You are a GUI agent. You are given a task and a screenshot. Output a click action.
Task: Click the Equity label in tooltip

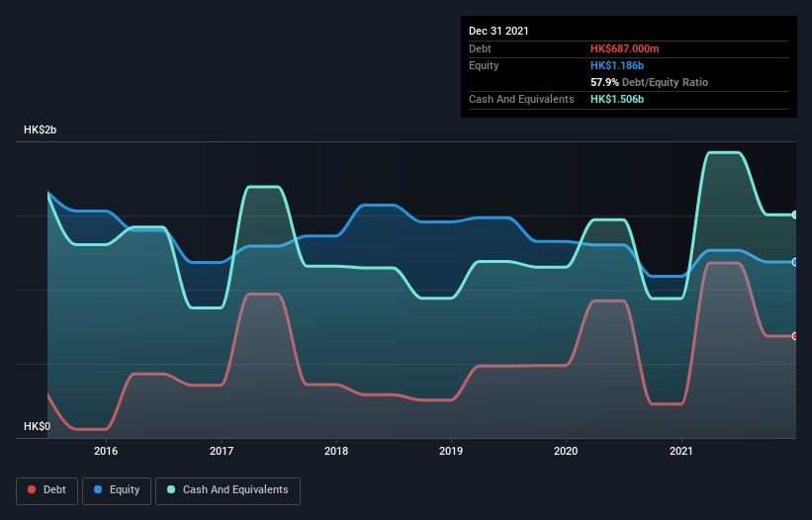[x=484, y=65]
